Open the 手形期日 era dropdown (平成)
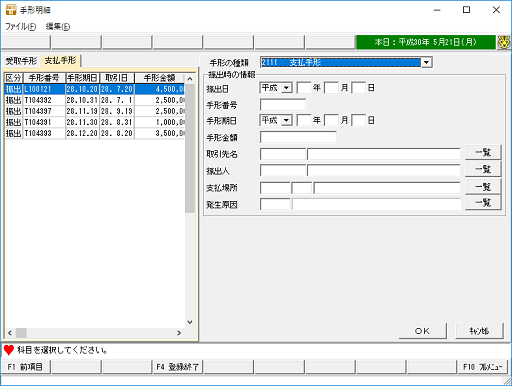 pos(286,120)
